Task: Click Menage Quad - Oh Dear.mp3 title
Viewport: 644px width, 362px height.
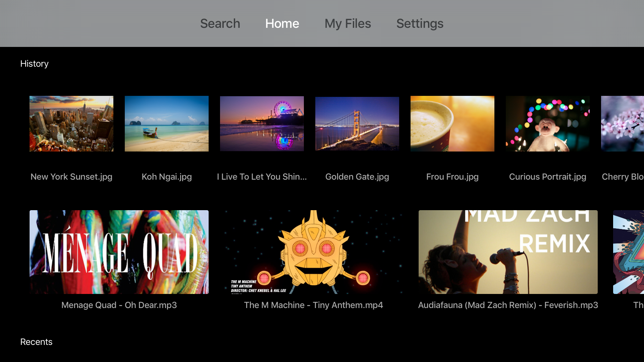Action: [119, 305]
